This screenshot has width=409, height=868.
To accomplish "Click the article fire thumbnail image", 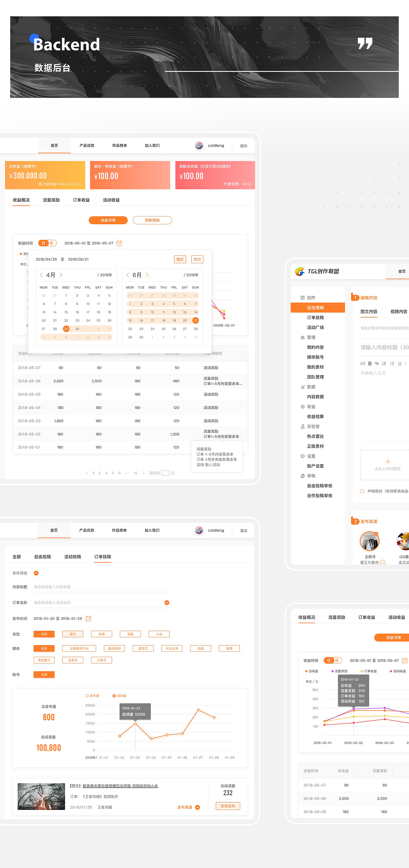I will pyautogui.click(x=41, y=796).
